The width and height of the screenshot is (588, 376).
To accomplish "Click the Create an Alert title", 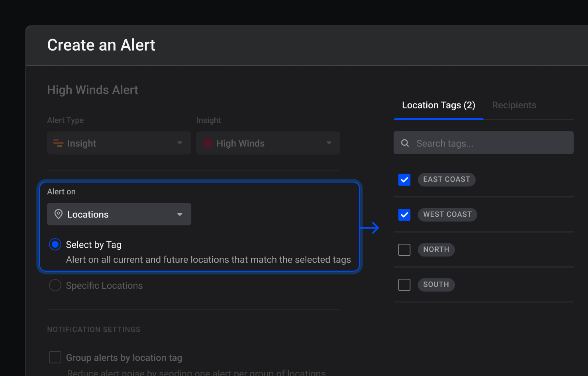I will tap(101, 45).
